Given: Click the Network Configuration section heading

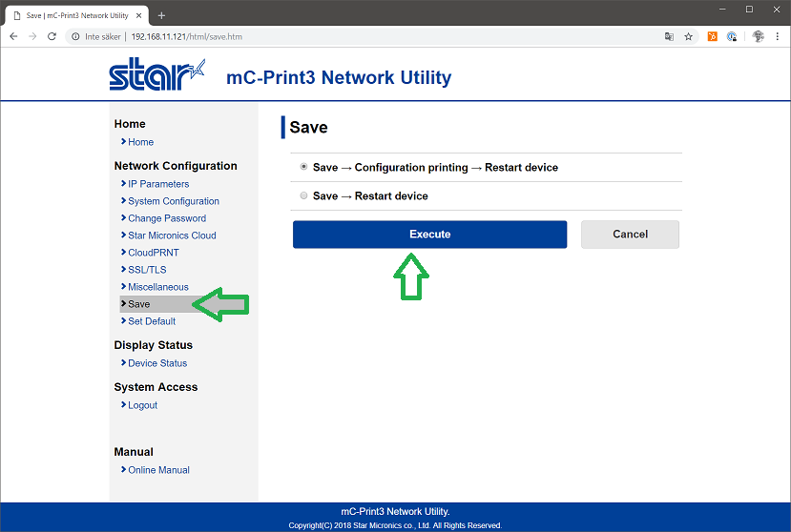Looking at the screenshot, I should (x=176, y=166).
